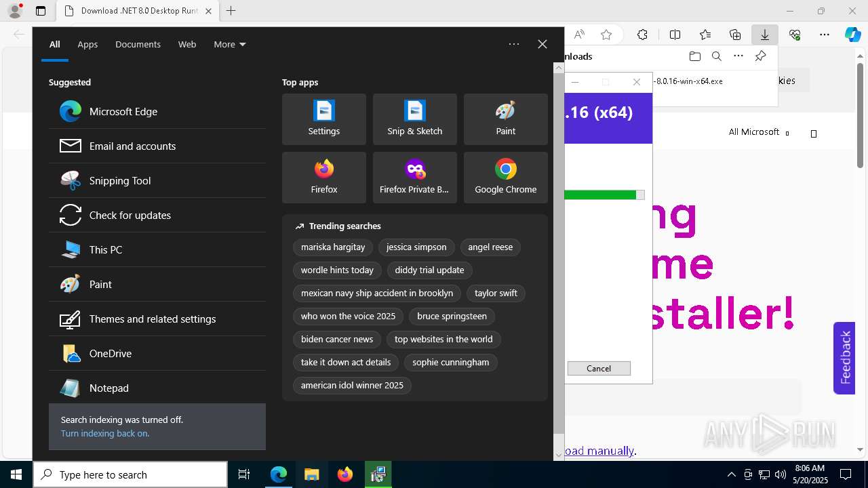The image size is (868, 488).
Task: Open volume control in system tray
Action: 781,474
